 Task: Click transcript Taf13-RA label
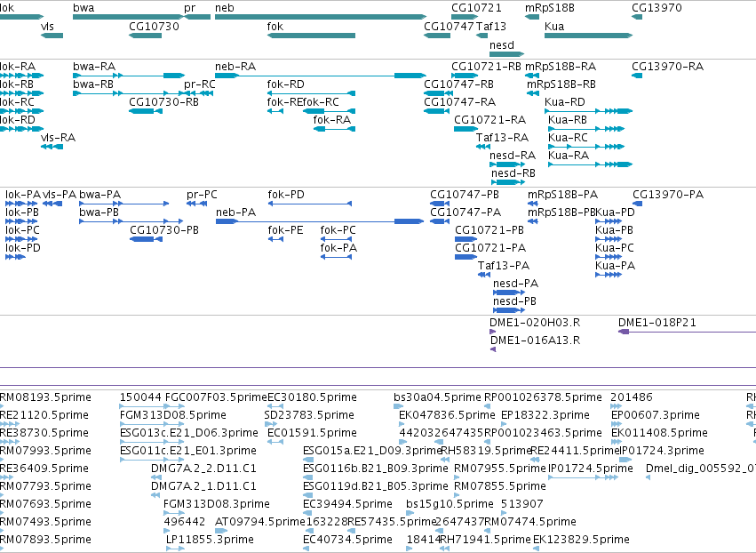pos(503,138)
